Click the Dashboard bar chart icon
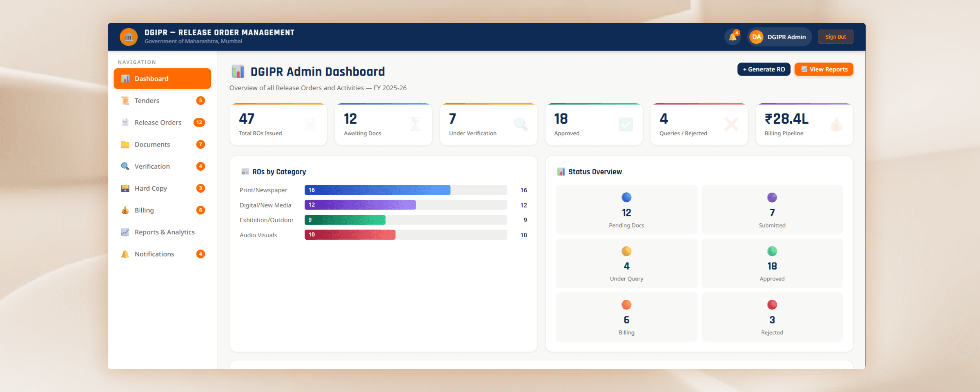 (x=125, y=79)
